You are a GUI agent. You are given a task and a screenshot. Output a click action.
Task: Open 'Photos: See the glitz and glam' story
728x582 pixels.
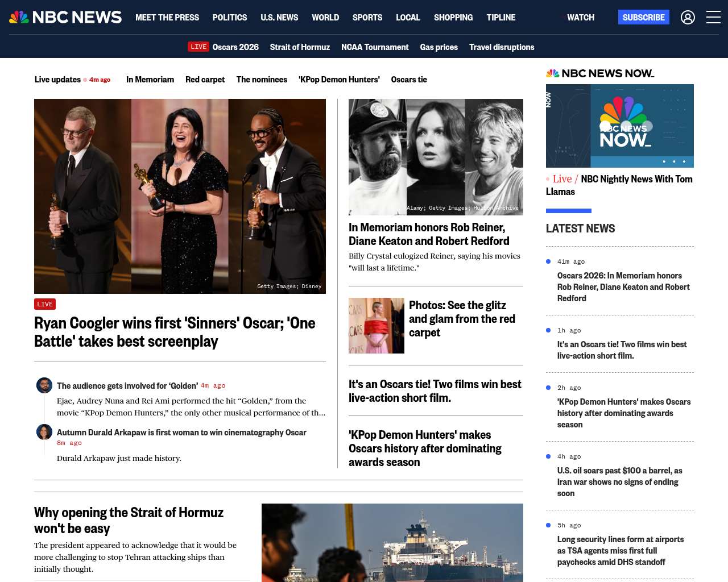[462, 319]
